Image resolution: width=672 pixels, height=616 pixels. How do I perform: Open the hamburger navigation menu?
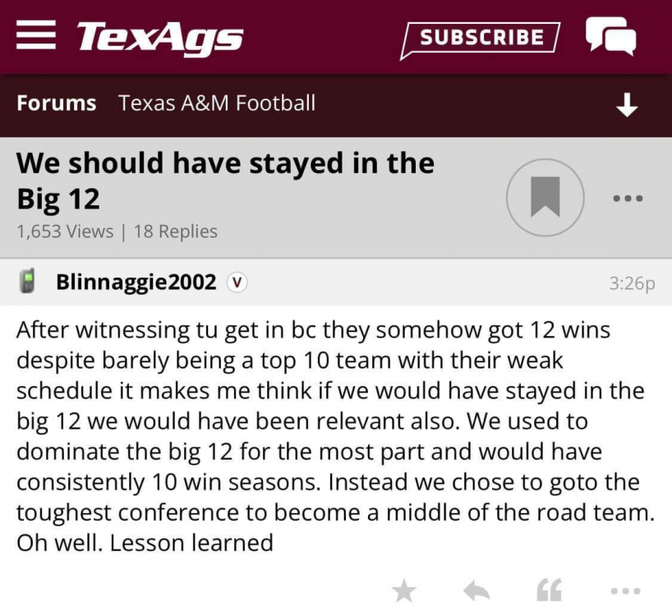36,36
